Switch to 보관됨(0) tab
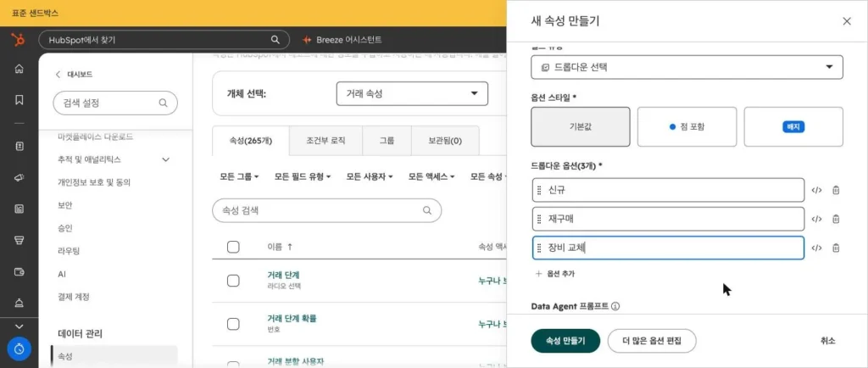The width and height of the screenshot is (868, 368). [445, 141]
